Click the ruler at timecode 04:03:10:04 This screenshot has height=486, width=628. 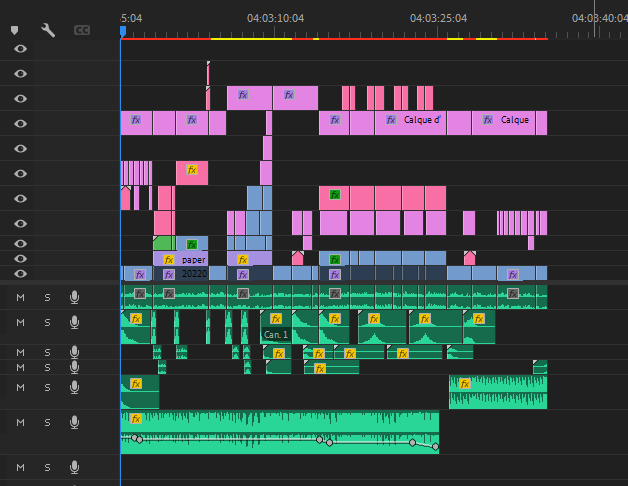click(275, 18)
